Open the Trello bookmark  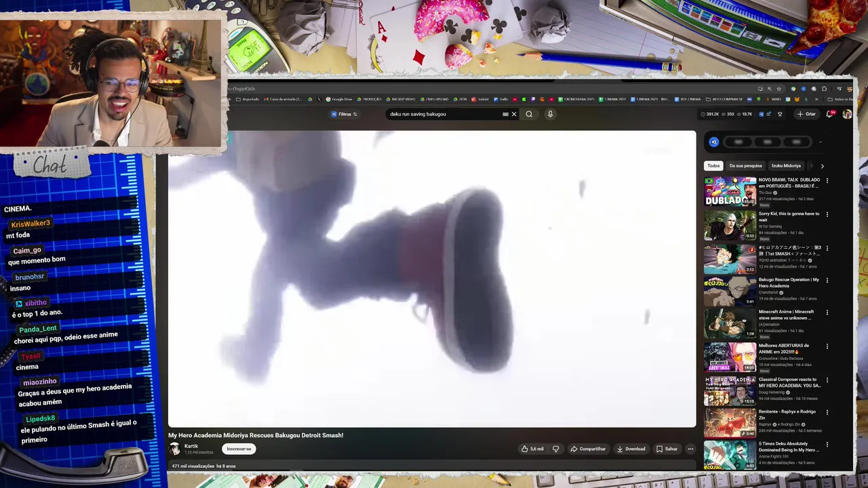(x=500, y=99)
